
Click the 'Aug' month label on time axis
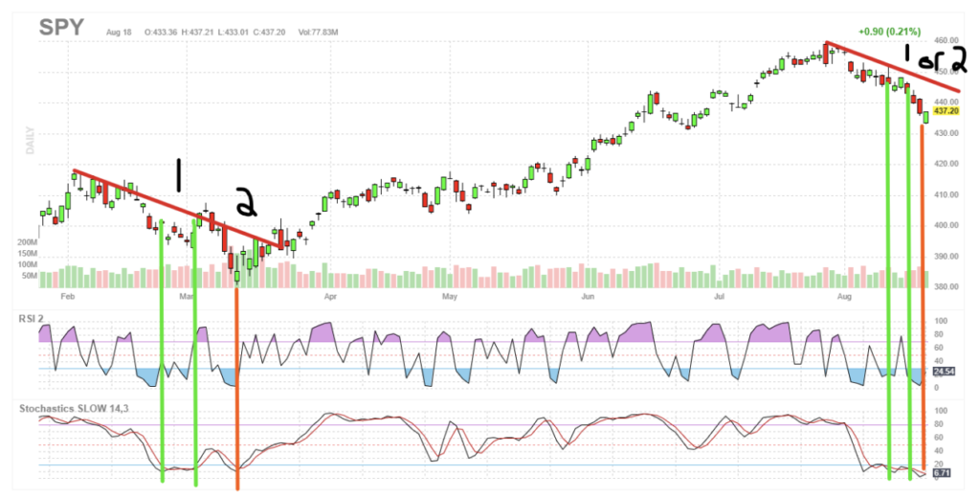click(844, 297)
